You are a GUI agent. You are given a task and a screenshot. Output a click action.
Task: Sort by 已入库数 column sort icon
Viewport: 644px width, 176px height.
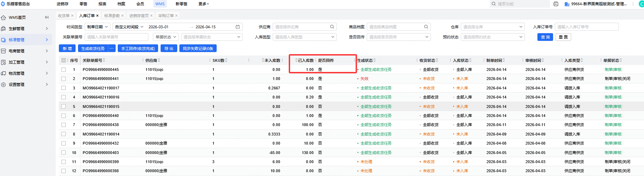click(x=296, y=60)
